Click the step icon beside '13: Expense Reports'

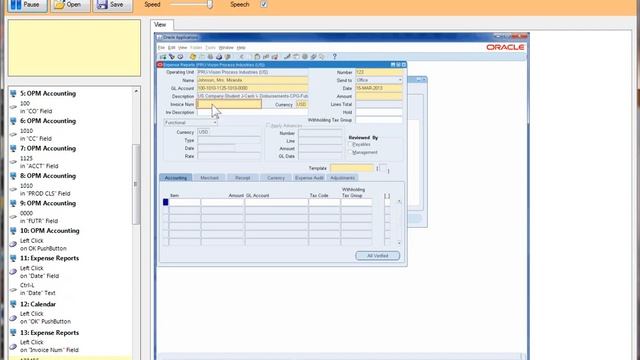[13, 333]
